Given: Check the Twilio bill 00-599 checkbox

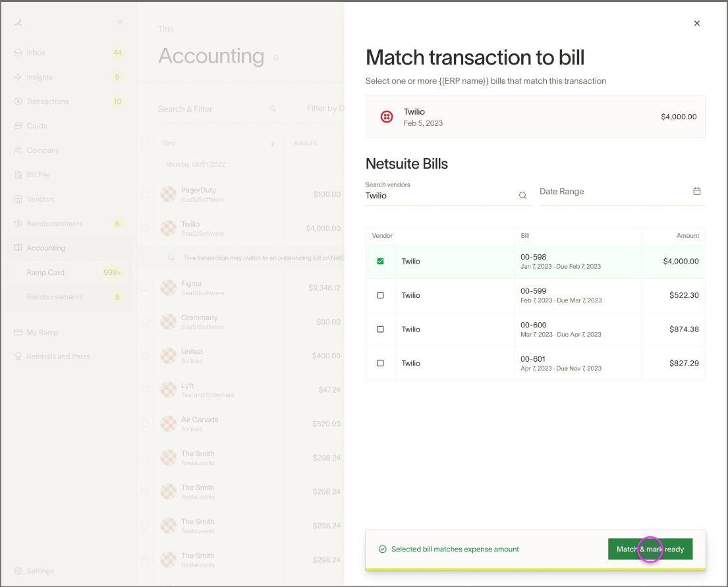Looking at the screenshot, I should click(x=380, y=295).
